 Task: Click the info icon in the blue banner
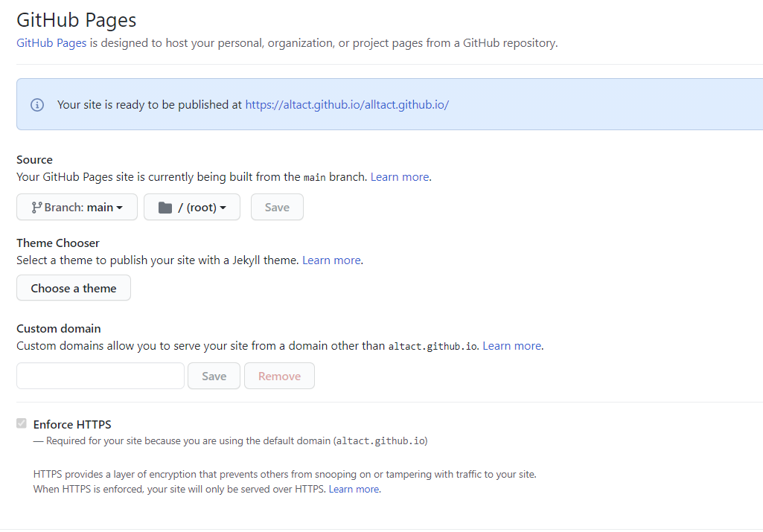pyautogui.click(x=37, y=105)
